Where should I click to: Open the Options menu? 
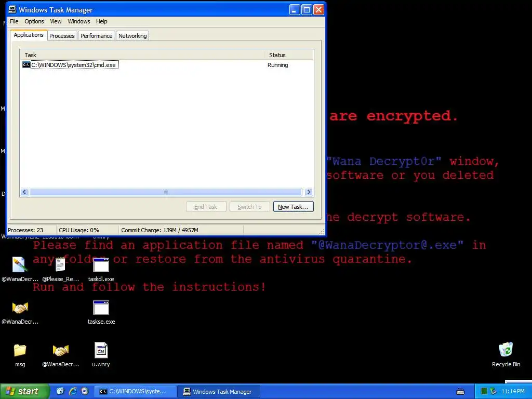(x=34, y=21)
